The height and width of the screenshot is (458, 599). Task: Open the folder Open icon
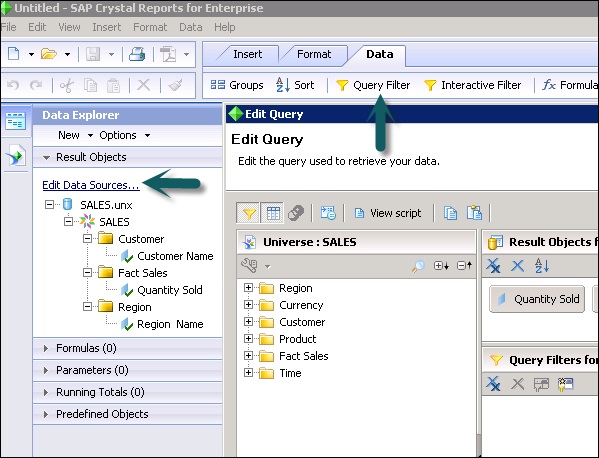49,54
